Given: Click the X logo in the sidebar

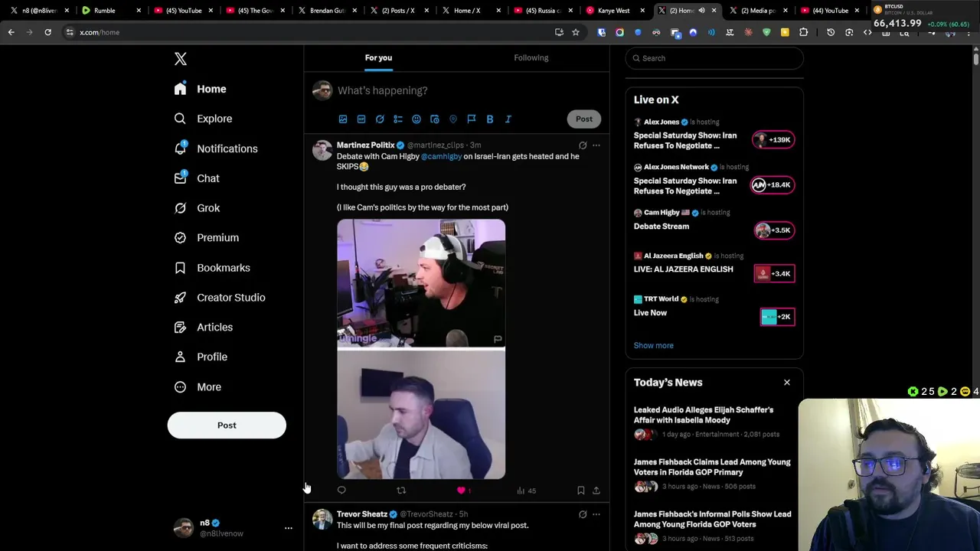Looking at the screenshot, I should (180, 59).
